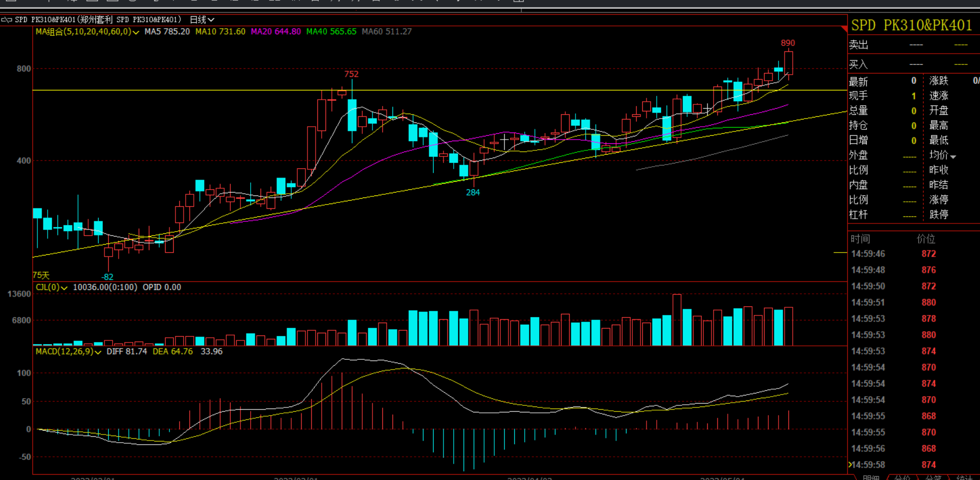Click the link arrows icon before SPD PK310&PK401
The width and height of the screenshot is (980, 480).
[x=6, y=20]
